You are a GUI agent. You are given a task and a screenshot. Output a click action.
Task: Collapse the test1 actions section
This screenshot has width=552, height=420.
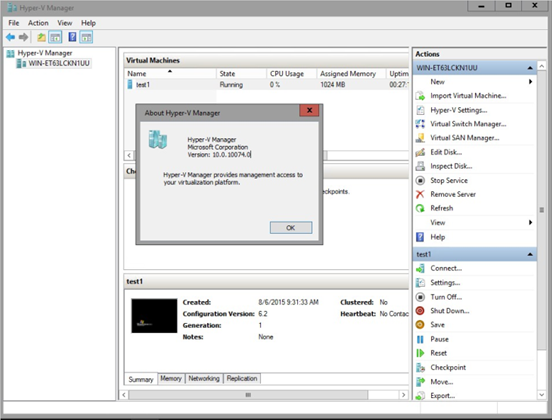pyautogui.click(x=530, y=254)
